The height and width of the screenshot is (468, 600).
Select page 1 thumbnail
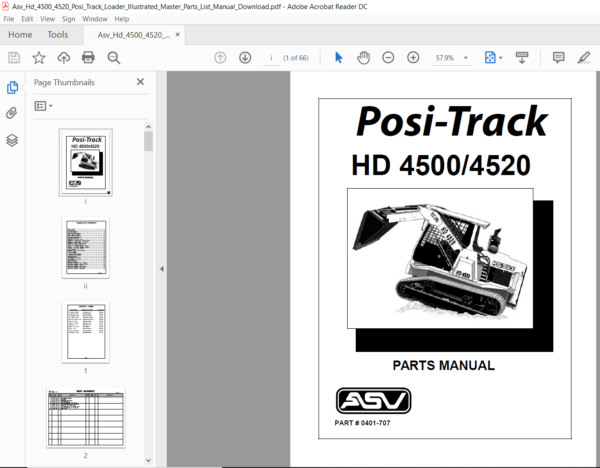click(x=86, y=332)
